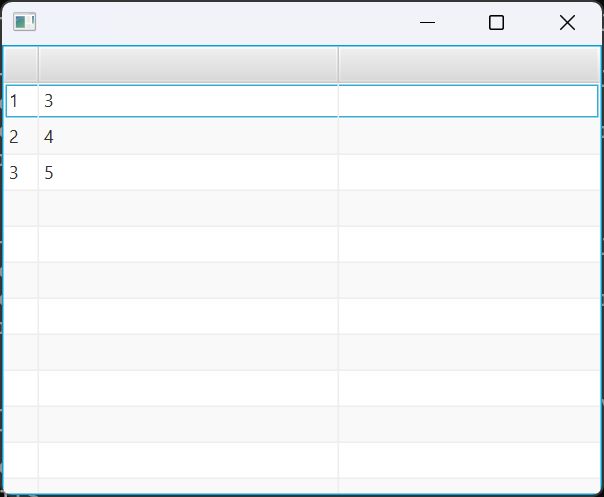Click the empty last-column cell beside value 4
The height and width of the screenshot is (497, 604).
(x=468, y=137)
